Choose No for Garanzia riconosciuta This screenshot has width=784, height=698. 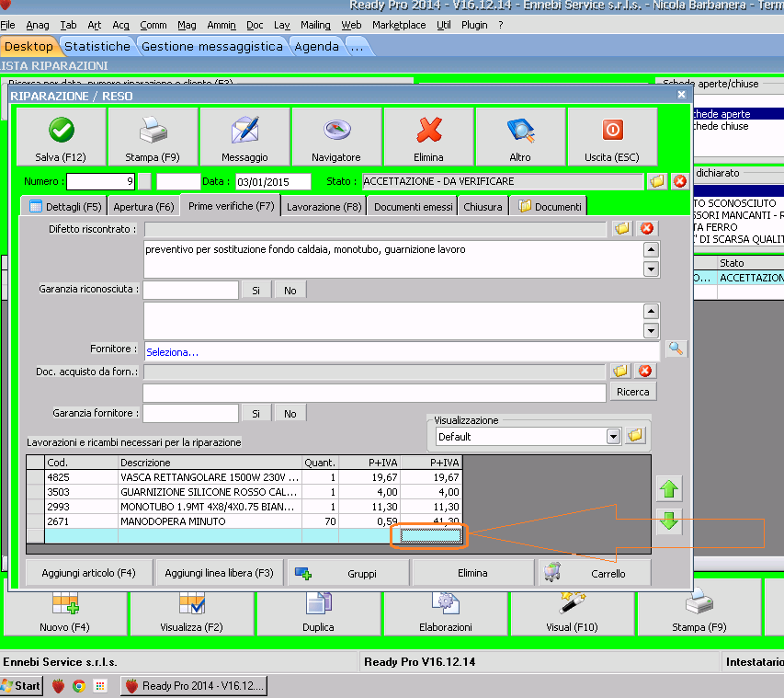point(290,291)
